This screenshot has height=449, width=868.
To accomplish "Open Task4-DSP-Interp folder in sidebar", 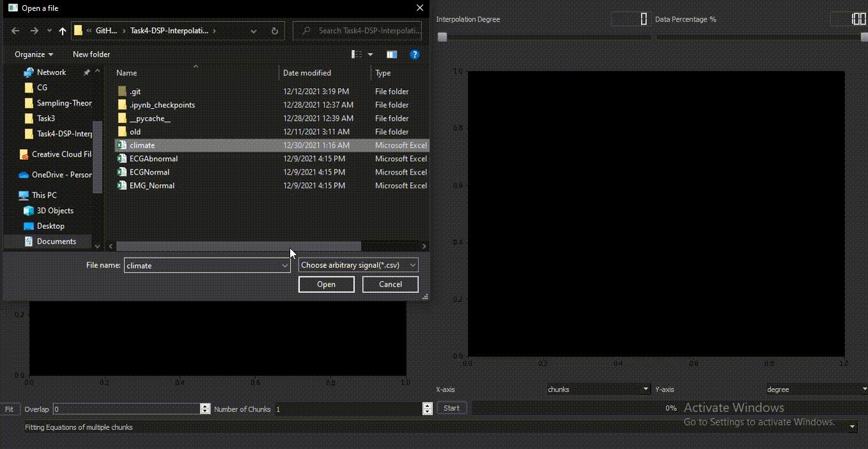I will click(64, 134).
